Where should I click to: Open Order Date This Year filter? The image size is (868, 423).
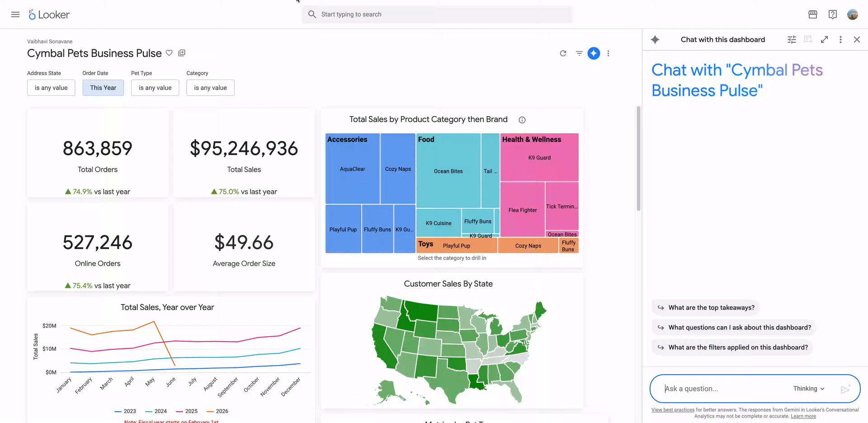pyautogui.click(x=103, y=88)
